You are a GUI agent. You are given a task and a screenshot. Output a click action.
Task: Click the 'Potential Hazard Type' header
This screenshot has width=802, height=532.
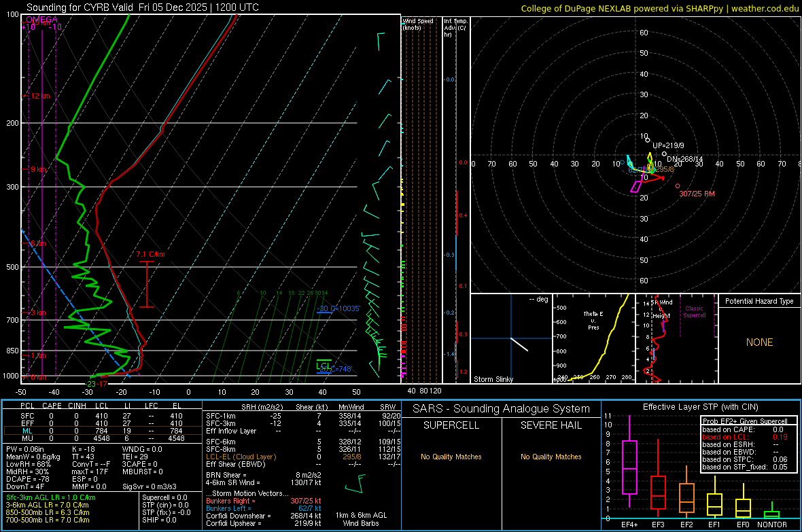click(759, 301)
